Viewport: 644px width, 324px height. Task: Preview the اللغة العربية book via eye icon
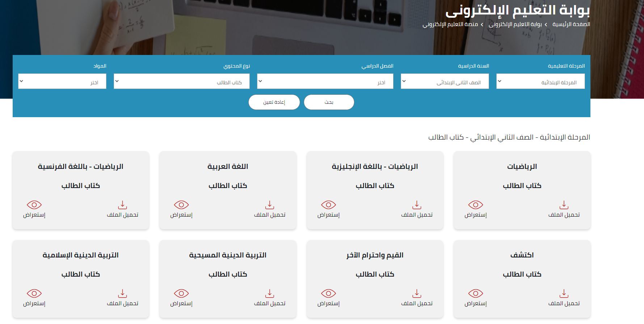tap(181, 205)
